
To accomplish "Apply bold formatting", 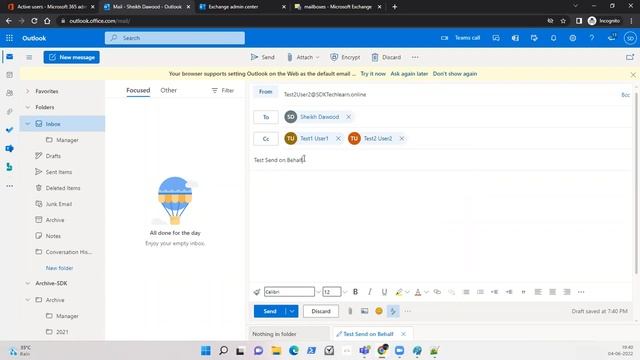I will click(356, 292).
